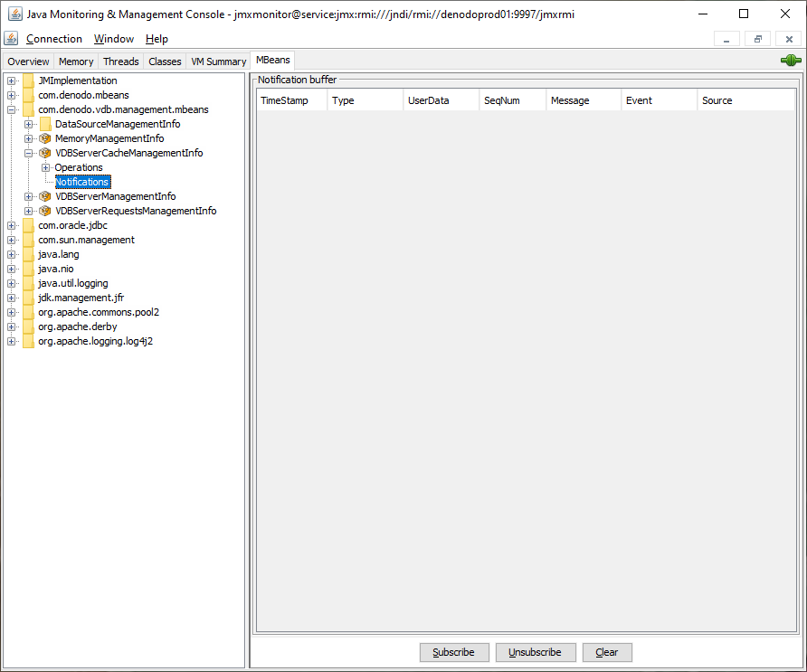Click the green connection status icon
The height and width of the screenshot is (672, 807).
click(x=791, y=61)
